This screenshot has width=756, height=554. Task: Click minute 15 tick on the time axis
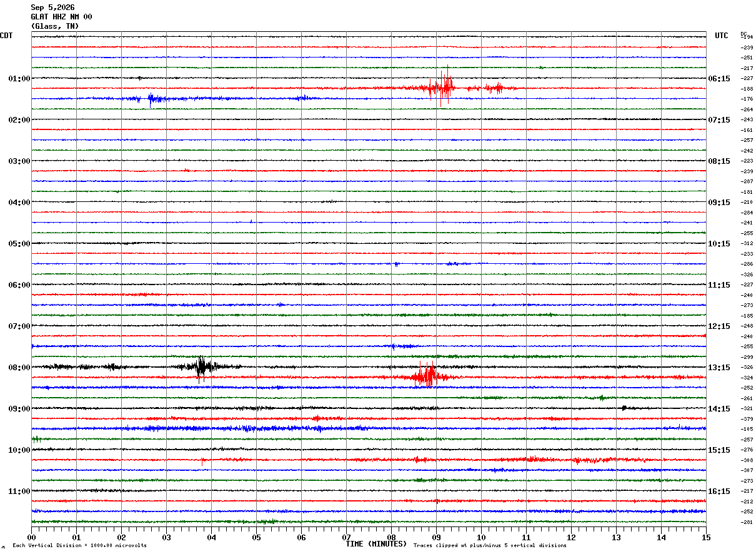[x=706, y=537]
